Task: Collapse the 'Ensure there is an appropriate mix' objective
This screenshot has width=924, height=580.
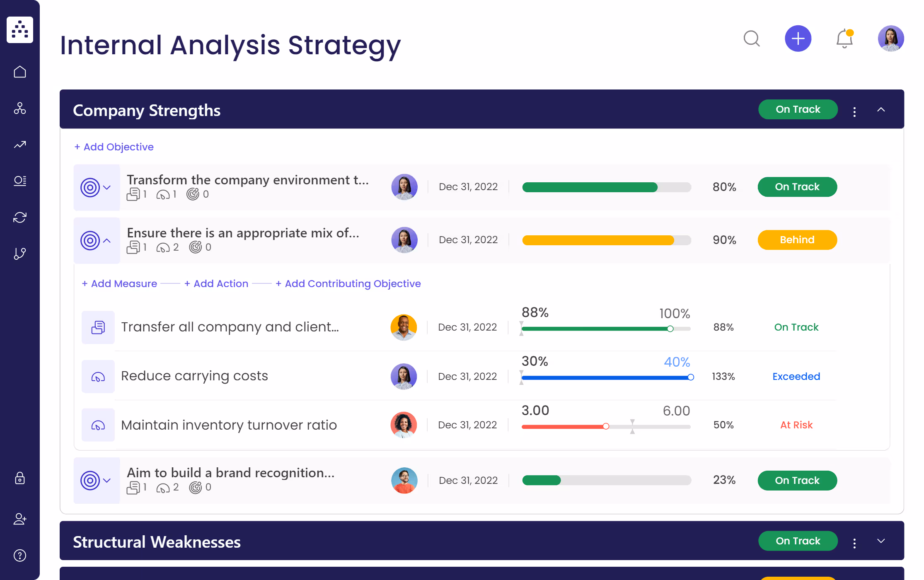Action: [107, 241]
